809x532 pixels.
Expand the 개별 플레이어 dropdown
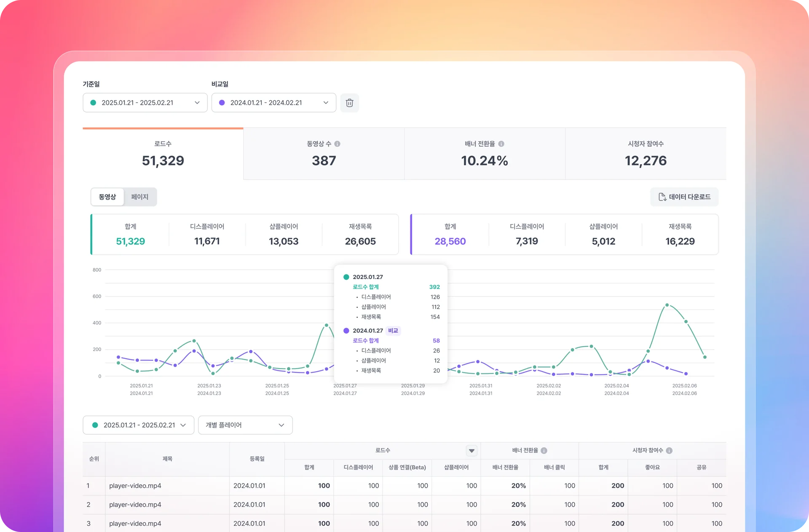[x=245, y=425]
